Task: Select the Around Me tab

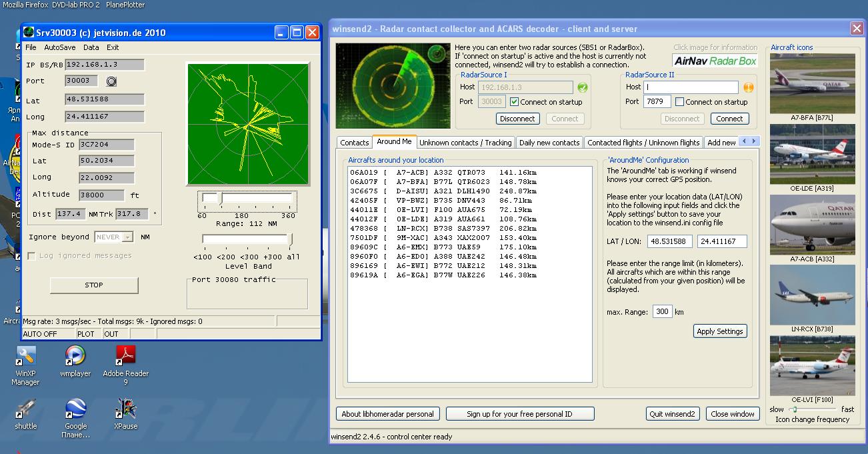Action: coord(394,141)
